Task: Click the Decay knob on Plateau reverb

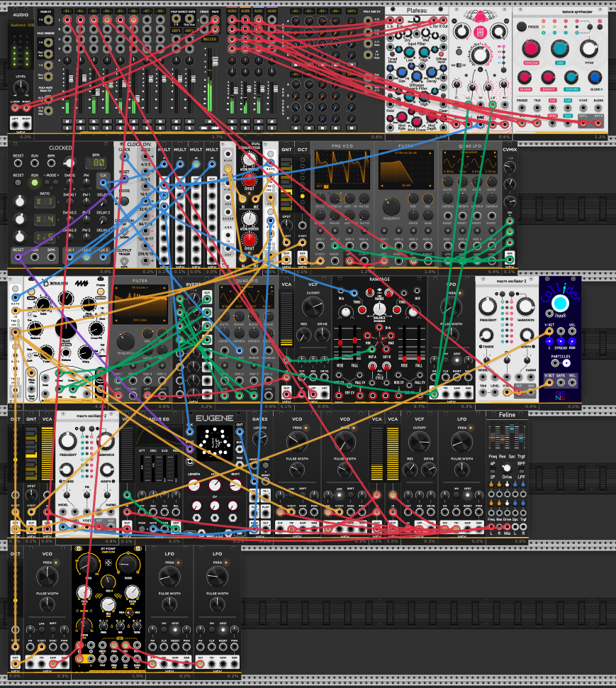Action: point(432,72)
